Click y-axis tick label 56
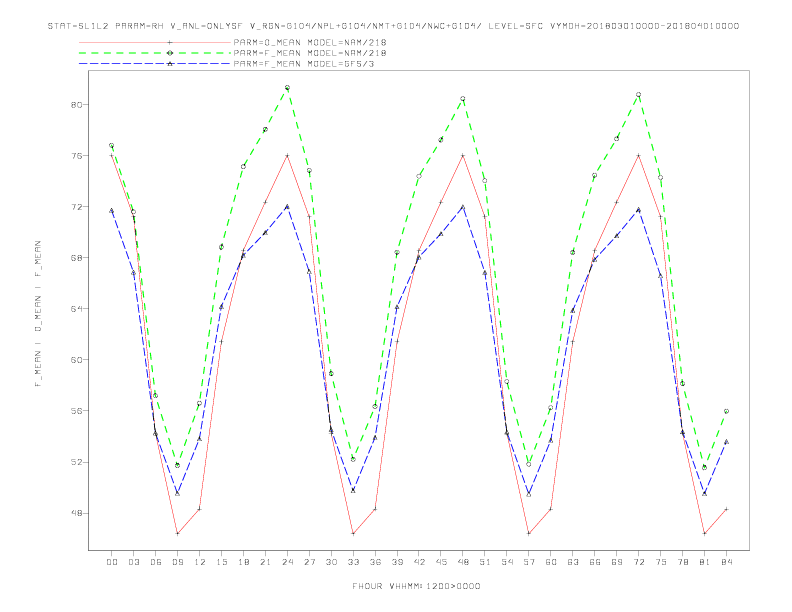The image size is (792, 612). point(77,411)
